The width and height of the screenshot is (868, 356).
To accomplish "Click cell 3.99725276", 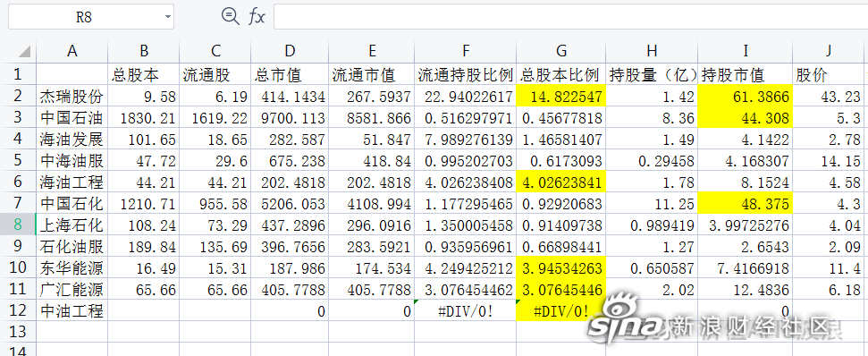I will coord(746,225).
